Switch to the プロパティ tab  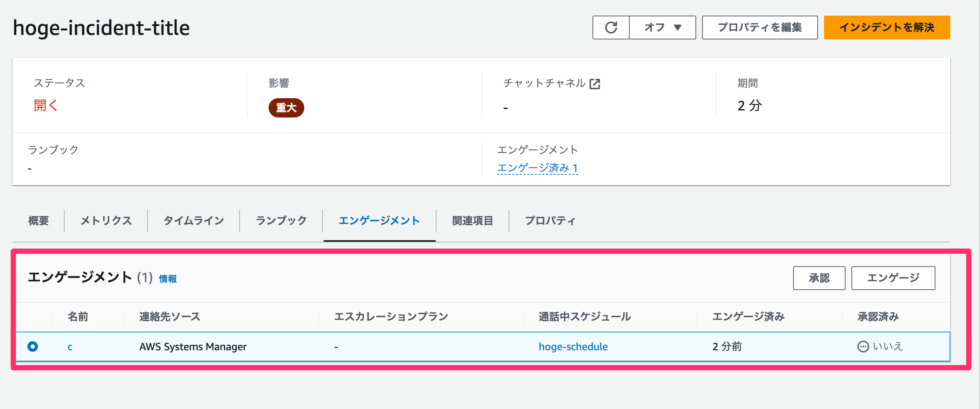pos(550,220)
